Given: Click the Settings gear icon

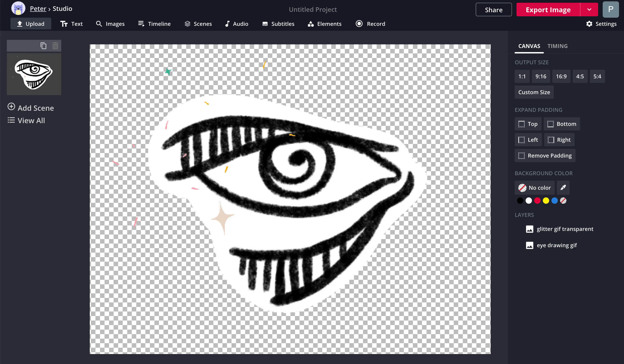Looking at the screenshot, I should 589,24.
